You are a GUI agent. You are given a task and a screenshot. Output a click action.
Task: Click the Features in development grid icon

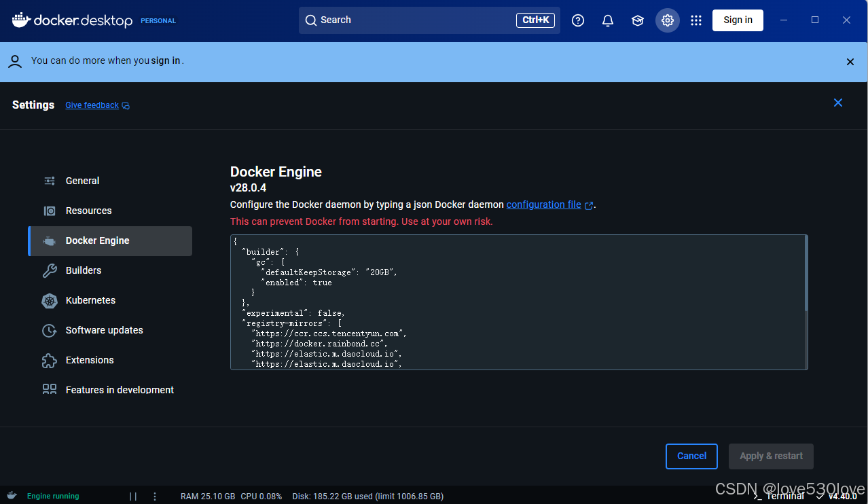click(x=50, y=389)
